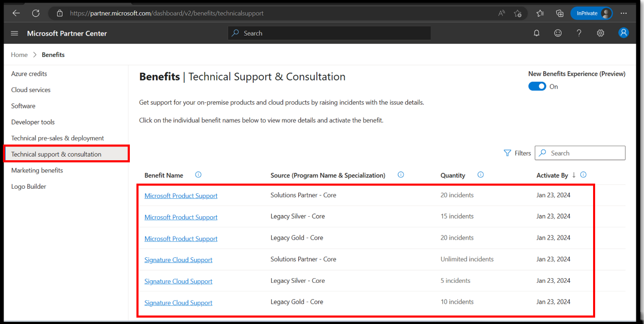Open Software in sidebar
The image size is (644, 324).
point(23,106)
